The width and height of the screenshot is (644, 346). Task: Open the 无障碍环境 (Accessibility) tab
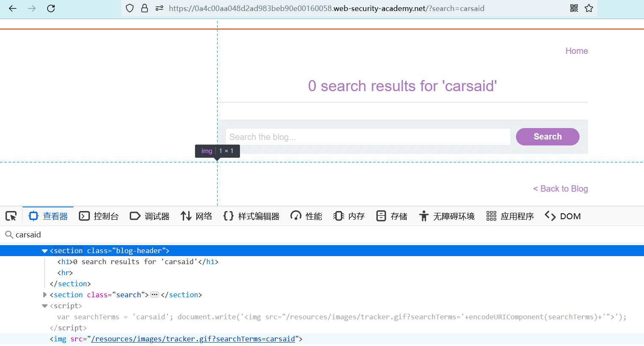(447, 216)
